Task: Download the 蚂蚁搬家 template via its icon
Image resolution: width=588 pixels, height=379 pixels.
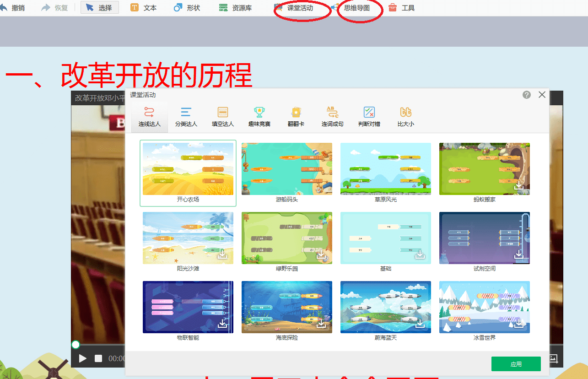Action: pos(519,185)
